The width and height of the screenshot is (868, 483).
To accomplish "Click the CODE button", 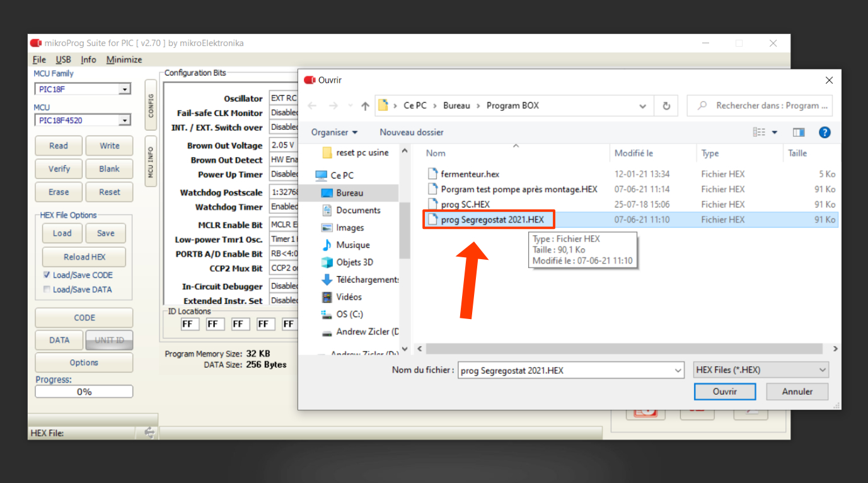I will (x=84, y=318).
